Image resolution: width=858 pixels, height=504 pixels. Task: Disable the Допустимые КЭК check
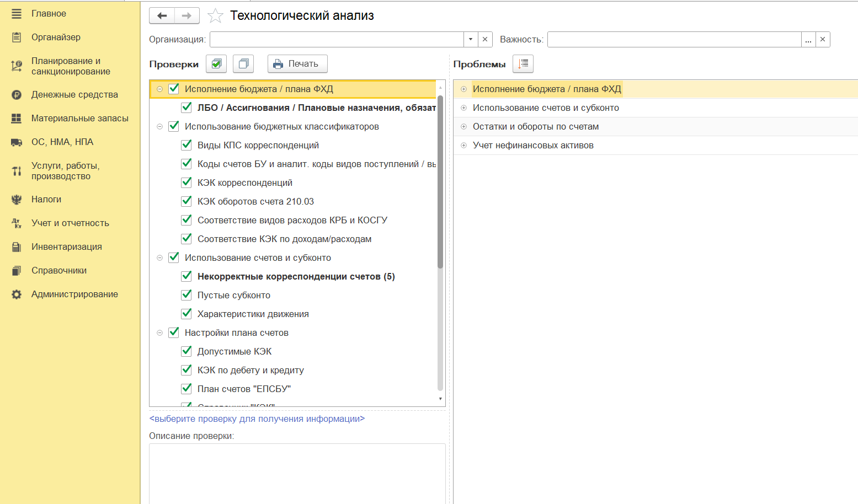(x=186, y=351)
